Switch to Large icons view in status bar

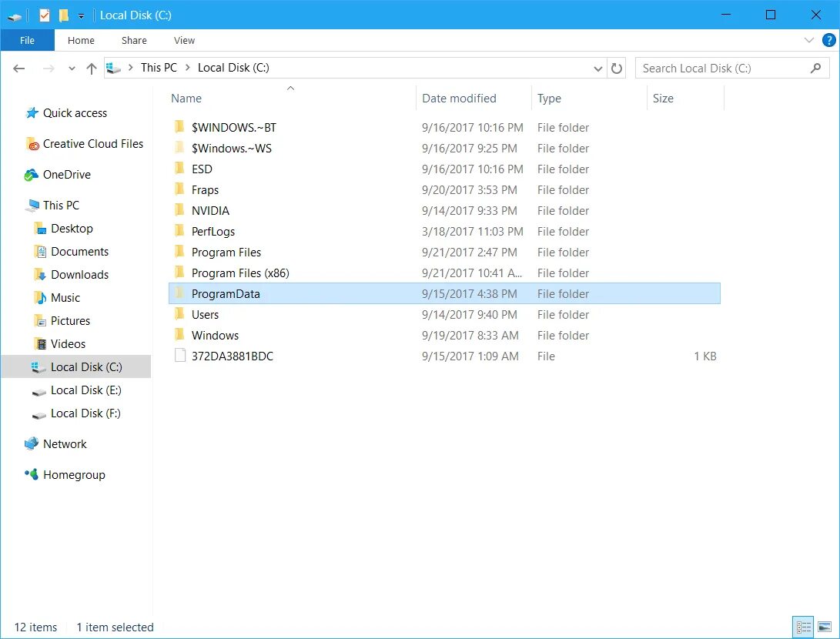[825, 627]
